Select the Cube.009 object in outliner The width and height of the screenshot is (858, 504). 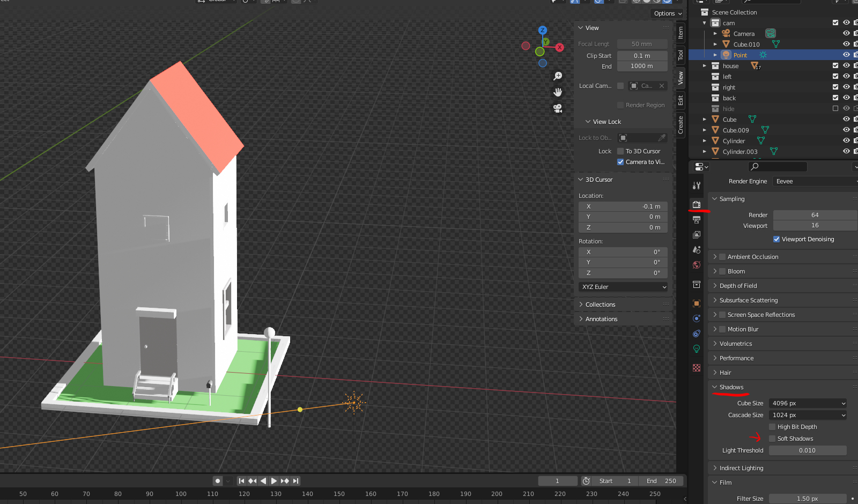(736, 130)
